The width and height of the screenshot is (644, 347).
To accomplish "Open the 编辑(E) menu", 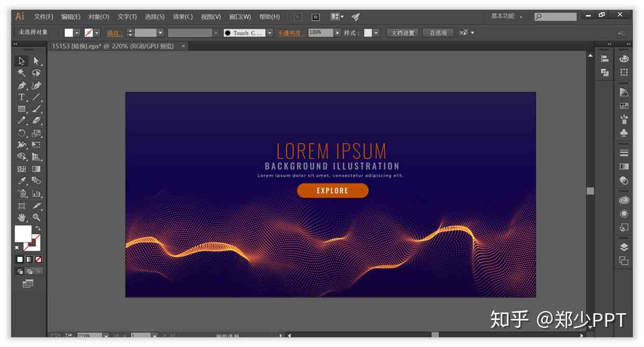I will coord(71,17).
